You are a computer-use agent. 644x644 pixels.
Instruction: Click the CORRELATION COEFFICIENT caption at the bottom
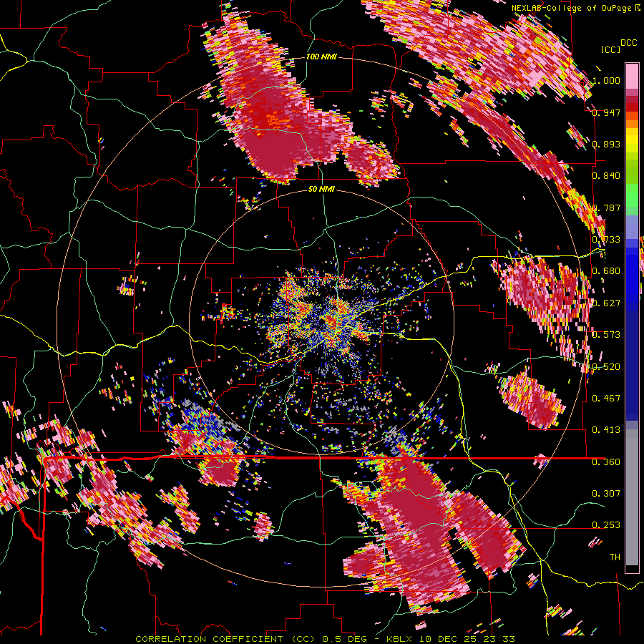(325, 639)
